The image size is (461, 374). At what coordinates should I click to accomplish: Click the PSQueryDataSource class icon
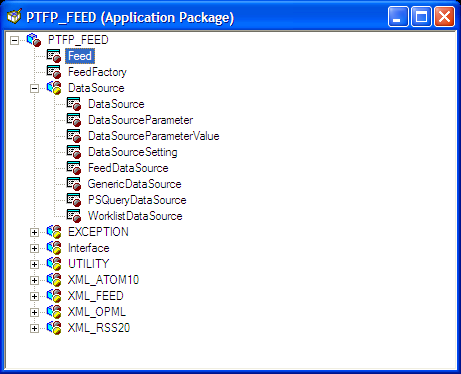(x=74, y=200)
